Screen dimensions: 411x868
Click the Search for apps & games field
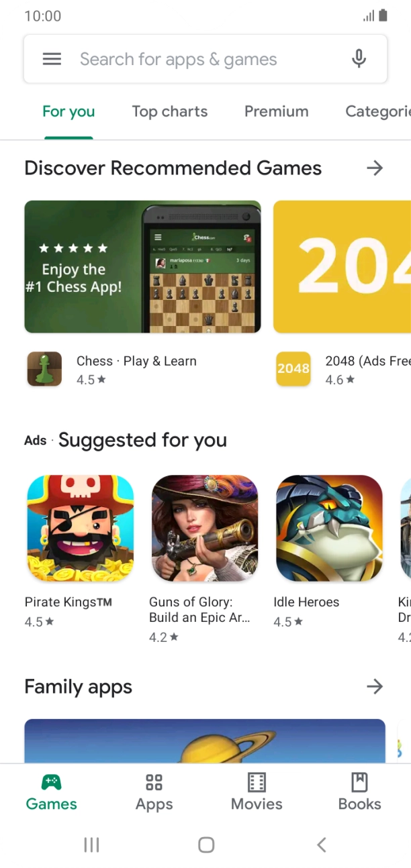click(205, 59)
